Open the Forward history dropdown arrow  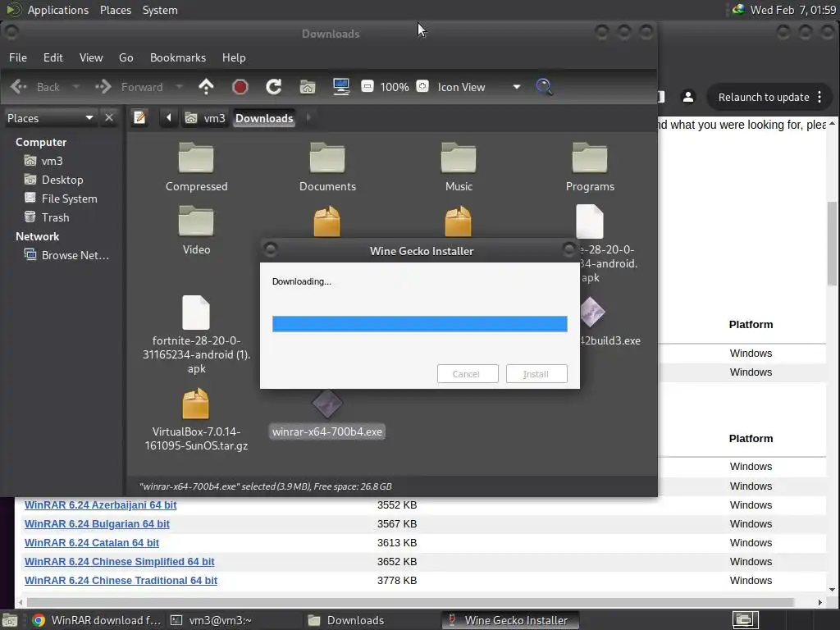click(x=180, y=87)
